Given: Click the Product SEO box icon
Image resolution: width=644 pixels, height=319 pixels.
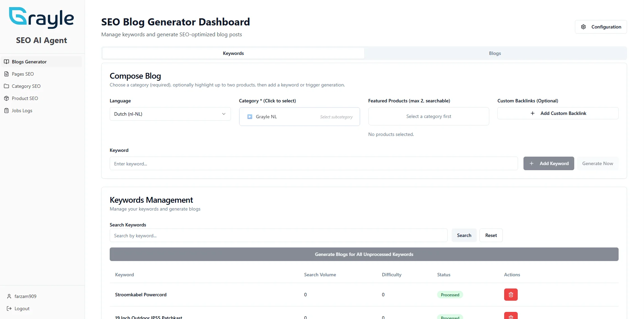Looking at the screenshot, I should pyautogui.click(x=6, y=98).
